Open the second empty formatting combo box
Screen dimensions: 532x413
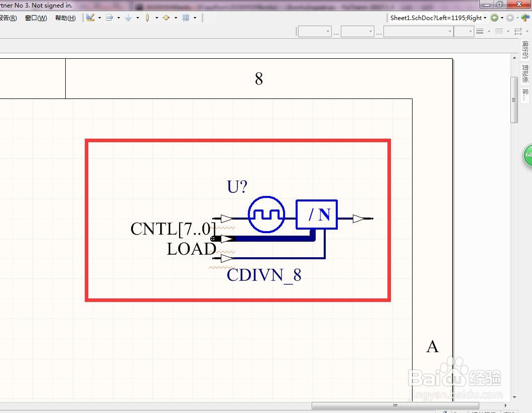pos(357,31)
